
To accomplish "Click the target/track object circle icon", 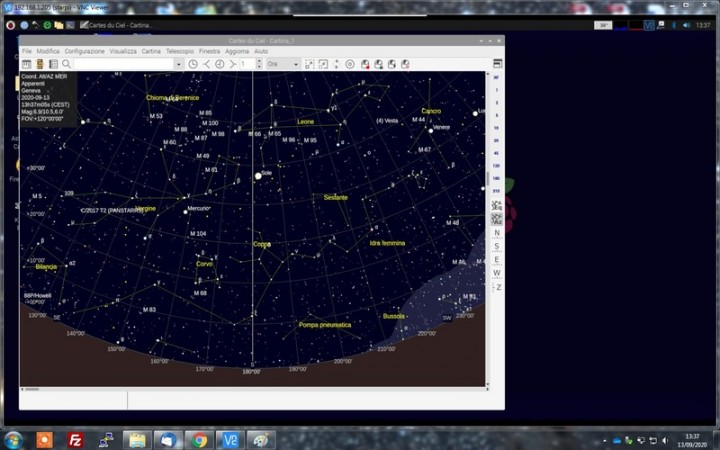I will click(x=349, y=64).
